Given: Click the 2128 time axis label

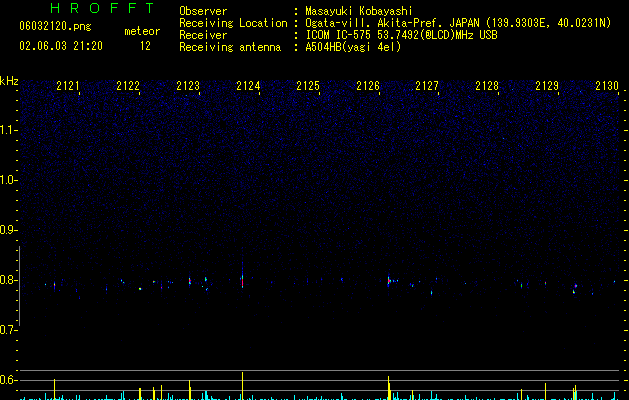Looking at the screenshot, I should click(x=487, y=86).
